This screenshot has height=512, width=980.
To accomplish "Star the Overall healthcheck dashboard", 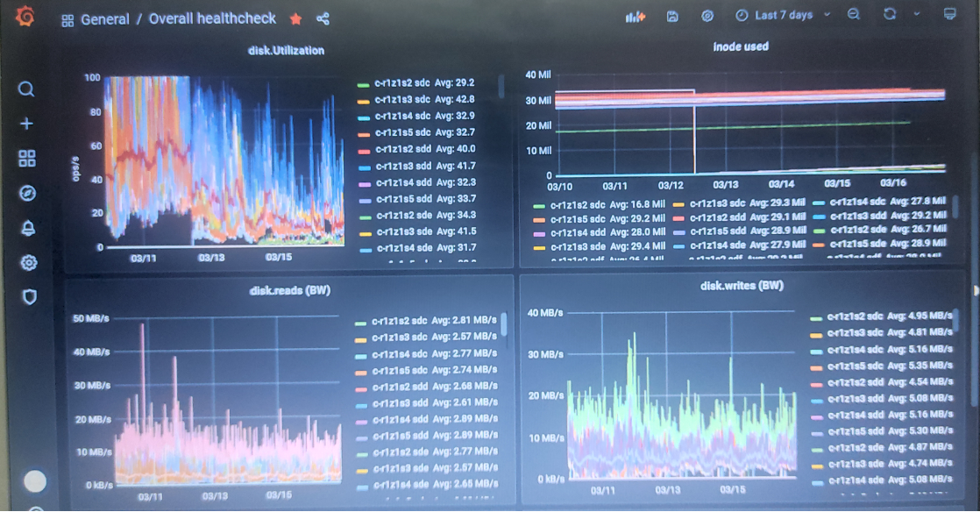I will [295, 18].
